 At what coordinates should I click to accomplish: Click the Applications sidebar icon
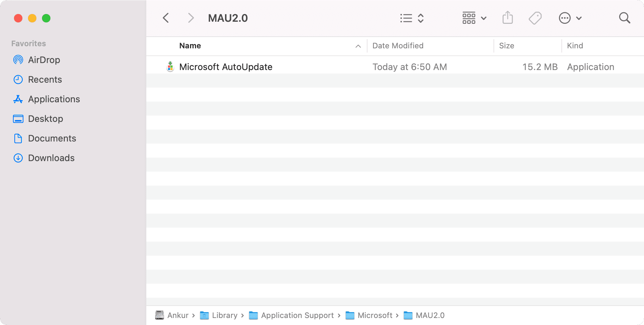tap(18, 99)
